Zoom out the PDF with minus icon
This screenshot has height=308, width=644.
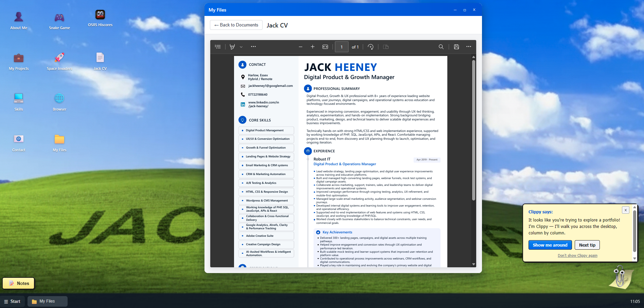click(301, 47)
